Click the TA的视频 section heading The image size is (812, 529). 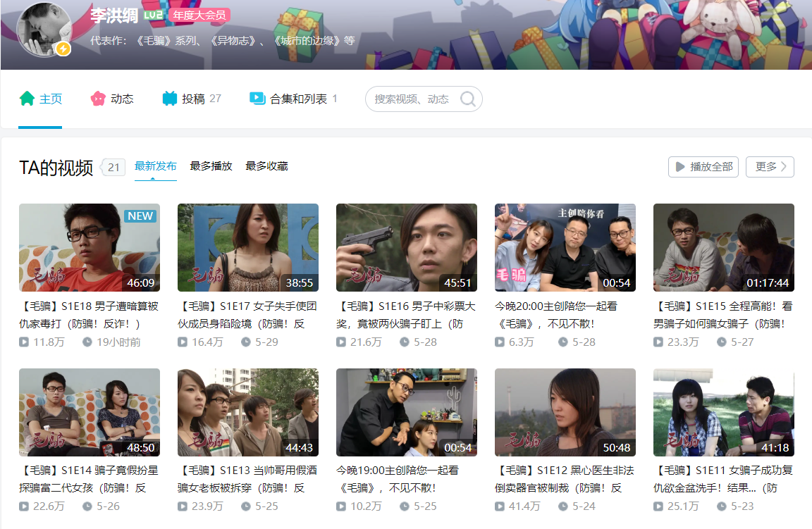pyautogui.click(x=56, y=168)
